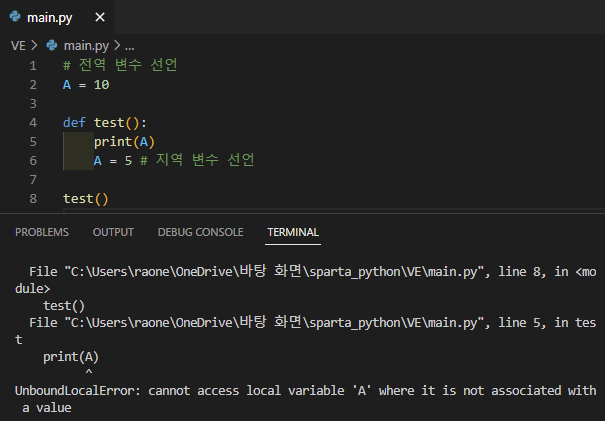Click UnboundLocalError message in terminal

coord(306,399)
